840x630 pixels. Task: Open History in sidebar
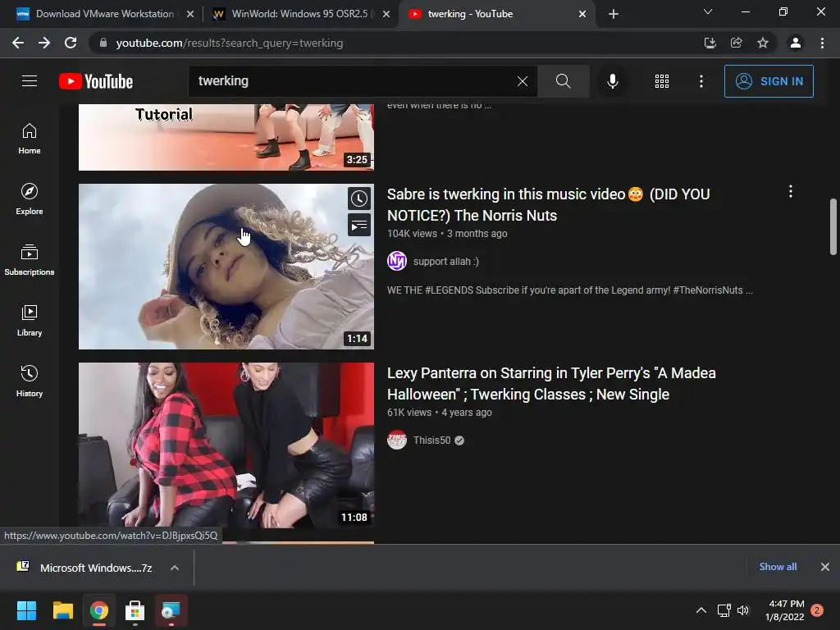coord(30,381)
